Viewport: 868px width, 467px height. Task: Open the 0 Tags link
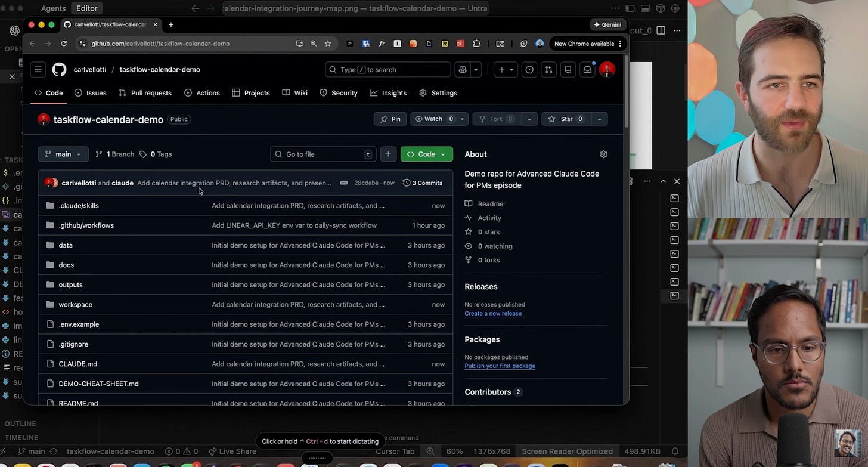click(x=156, y=154)
